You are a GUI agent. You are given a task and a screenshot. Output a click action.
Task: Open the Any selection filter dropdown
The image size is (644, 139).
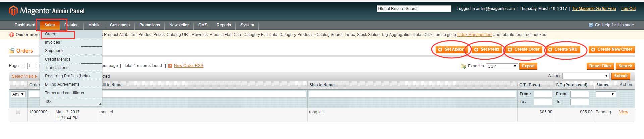coord(18,94)
